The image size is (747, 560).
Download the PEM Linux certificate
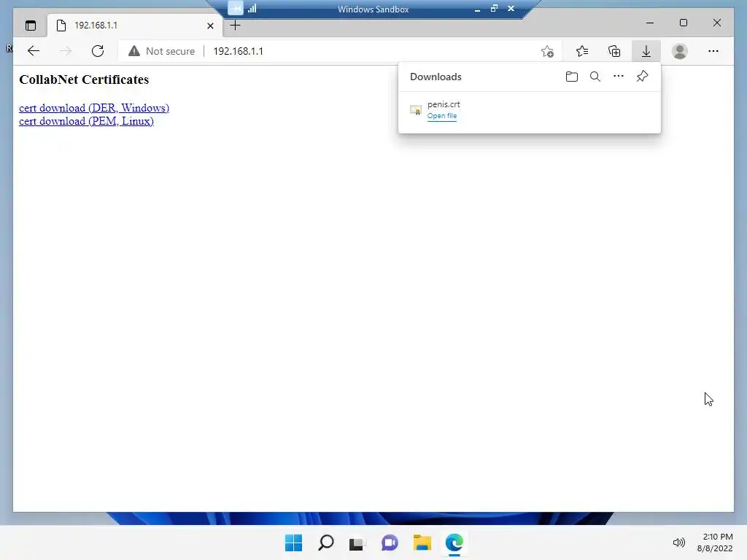pyautogui.click(x=86, y=122)
